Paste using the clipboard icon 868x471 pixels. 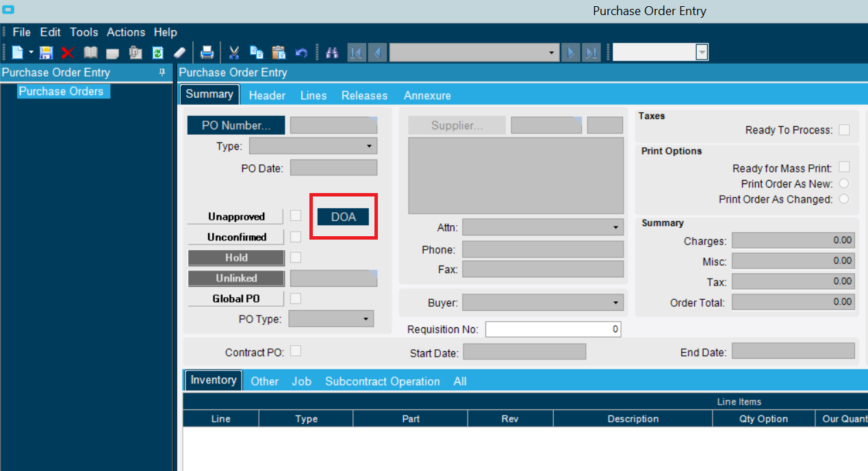coord(279,52)
